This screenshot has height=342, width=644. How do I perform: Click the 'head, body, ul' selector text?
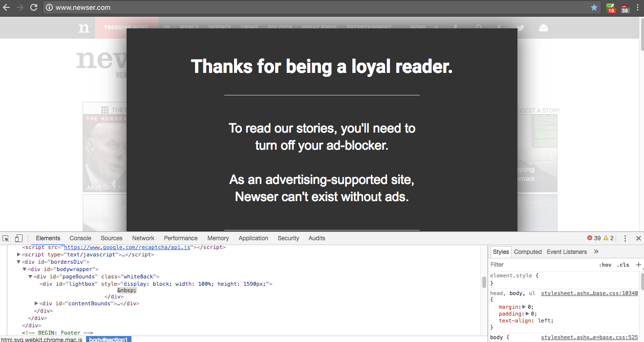click(x=513, y=293)
